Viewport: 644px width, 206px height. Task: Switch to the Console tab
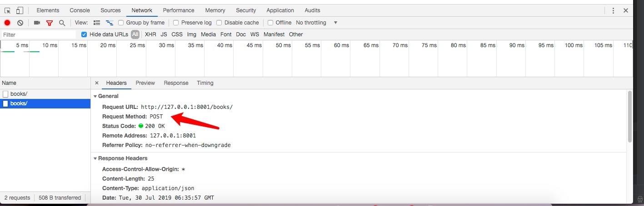coord(80,10)
